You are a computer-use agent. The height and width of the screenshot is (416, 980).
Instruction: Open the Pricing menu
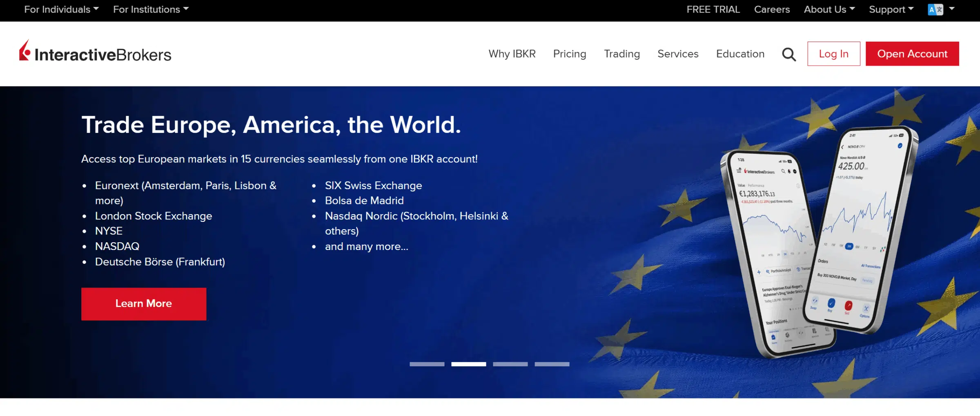point(570,54)
